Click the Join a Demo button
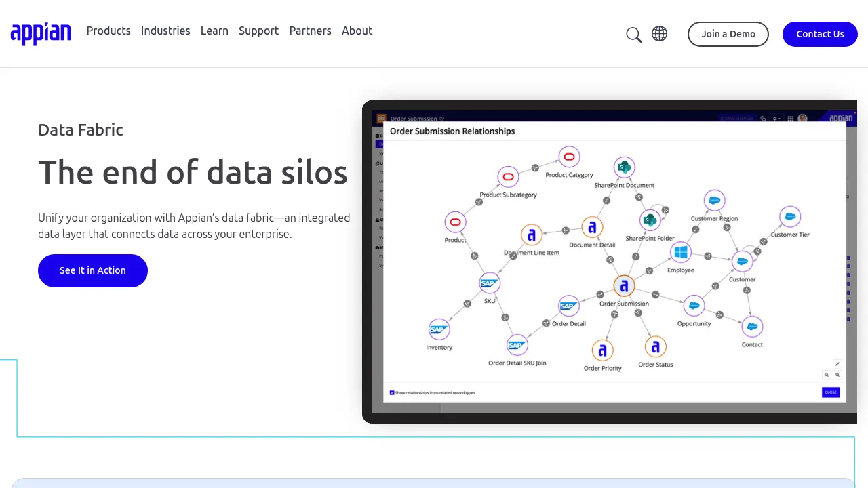868x488 pixels. [x=728, y=34]
